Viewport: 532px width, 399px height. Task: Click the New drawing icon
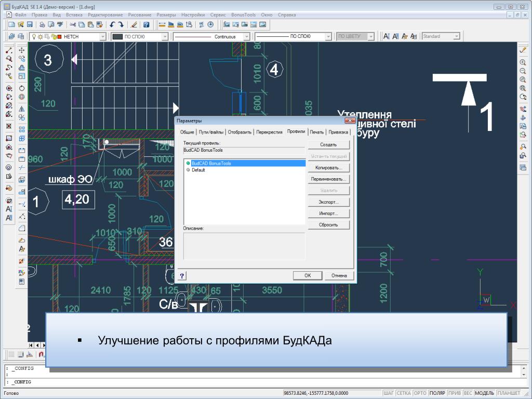pos(11,24)
